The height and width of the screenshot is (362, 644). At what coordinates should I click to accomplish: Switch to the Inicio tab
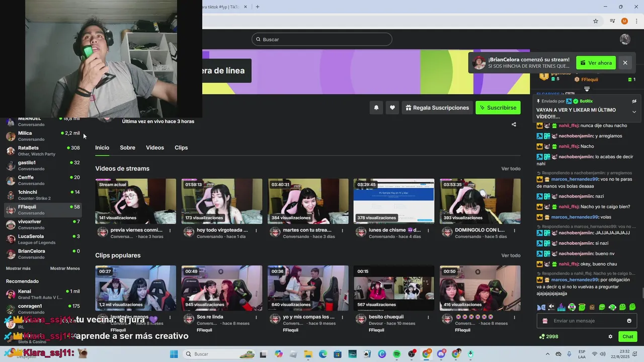(x=102, y=148)
